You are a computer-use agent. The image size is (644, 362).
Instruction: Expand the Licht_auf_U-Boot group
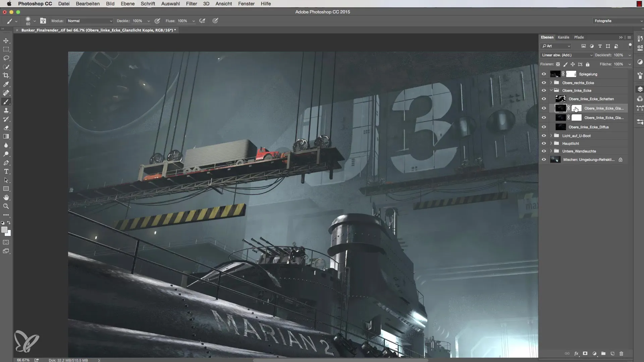pos(551,136)
